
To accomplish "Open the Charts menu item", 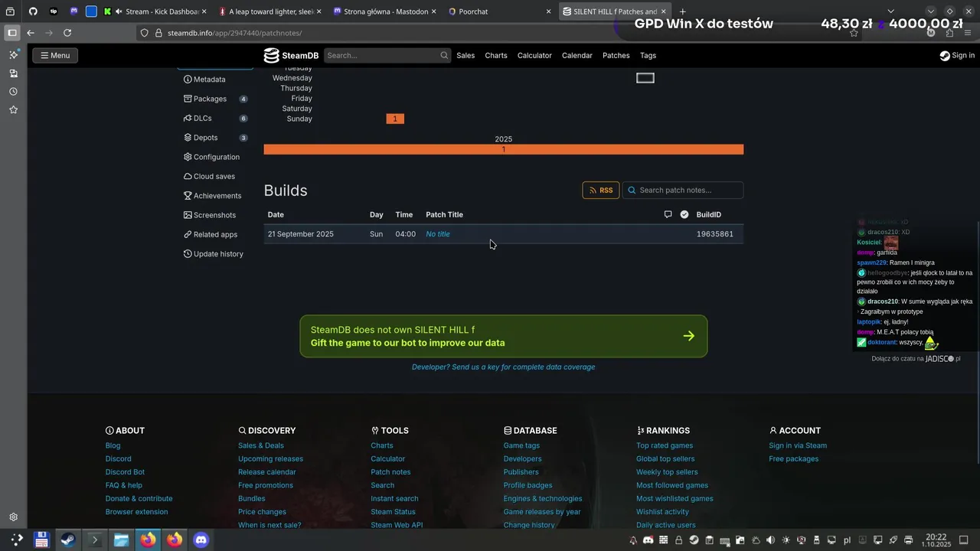I will (496, 55).
